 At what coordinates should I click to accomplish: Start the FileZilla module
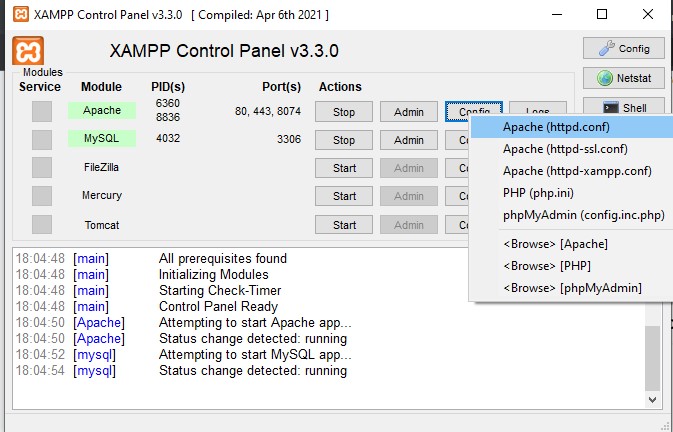[x=344, y=168]
